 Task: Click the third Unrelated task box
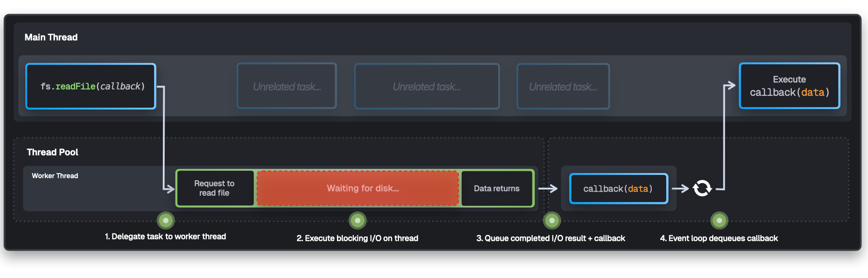[563, 86]
